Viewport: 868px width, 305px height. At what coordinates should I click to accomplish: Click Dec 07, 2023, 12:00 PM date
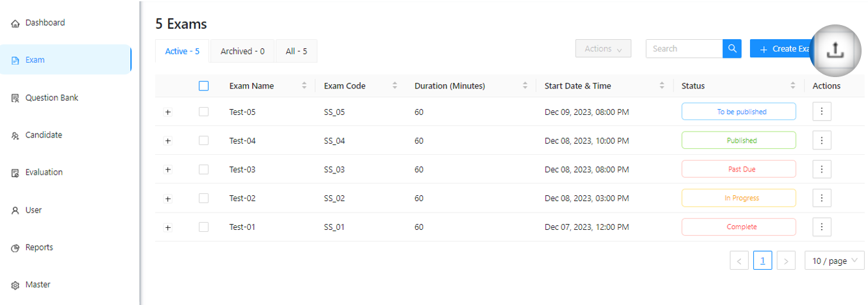(x=586, y=227)
